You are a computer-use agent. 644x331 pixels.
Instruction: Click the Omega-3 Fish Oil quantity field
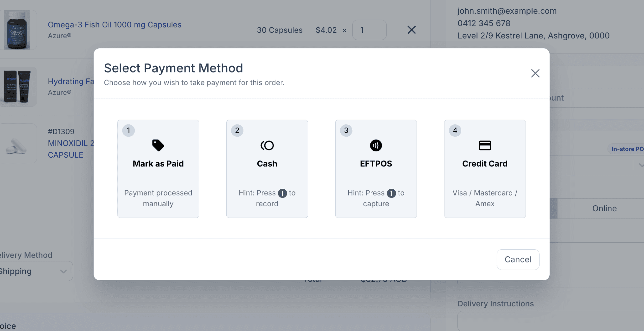pos(369,30)
